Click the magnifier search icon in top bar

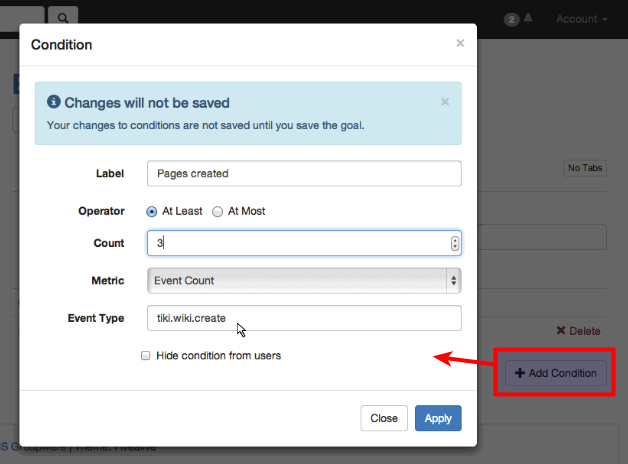(62, 18)
